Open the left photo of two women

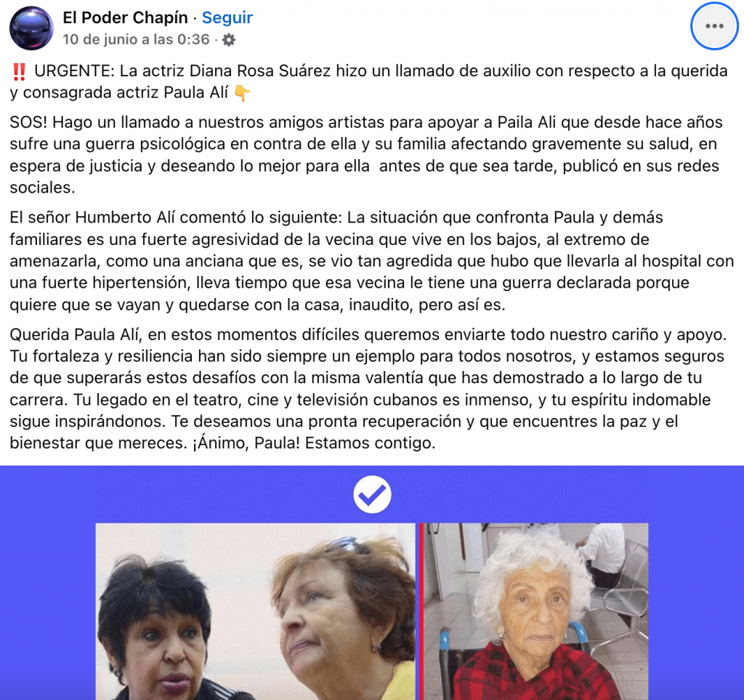[256, 611]
